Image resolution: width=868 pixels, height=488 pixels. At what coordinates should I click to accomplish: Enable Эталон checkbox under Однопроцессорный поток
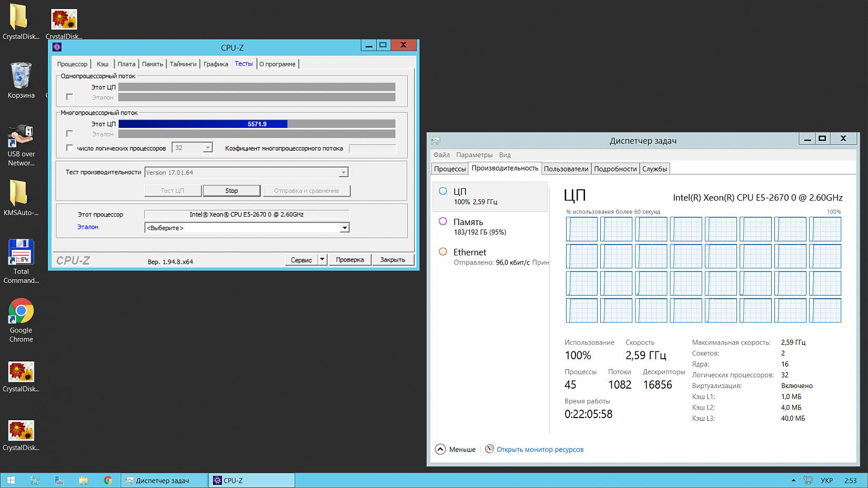(x=69, y=97)
